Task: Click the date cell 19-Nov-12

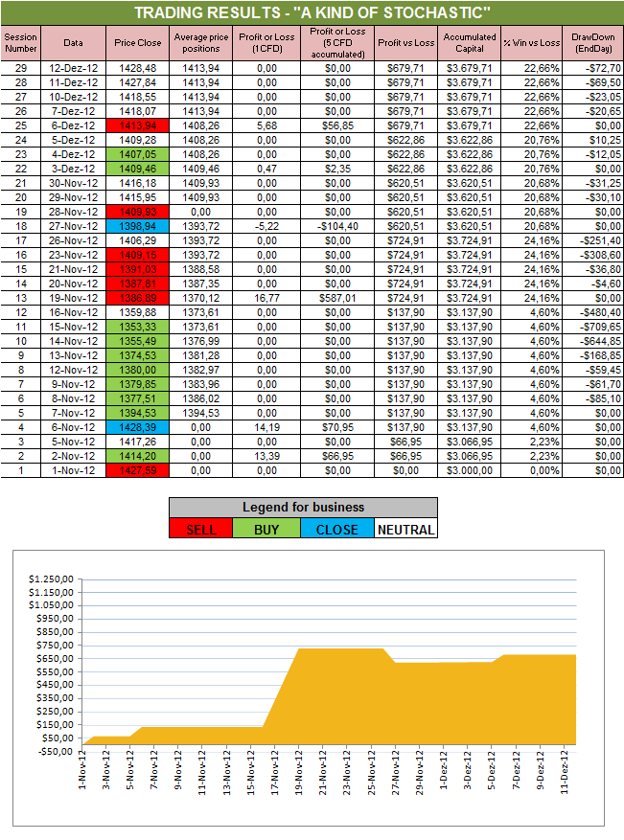Action: pyautogui.click(x=74, y=298)
